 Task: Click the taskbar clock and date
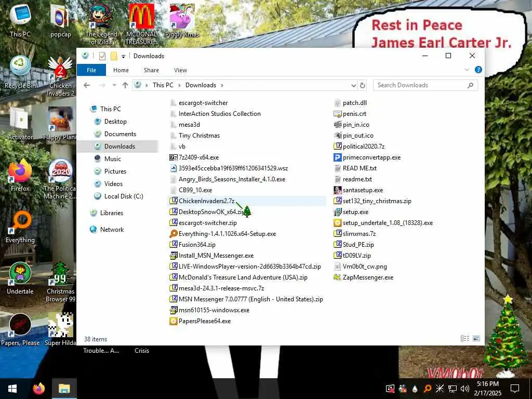(488, 389)
